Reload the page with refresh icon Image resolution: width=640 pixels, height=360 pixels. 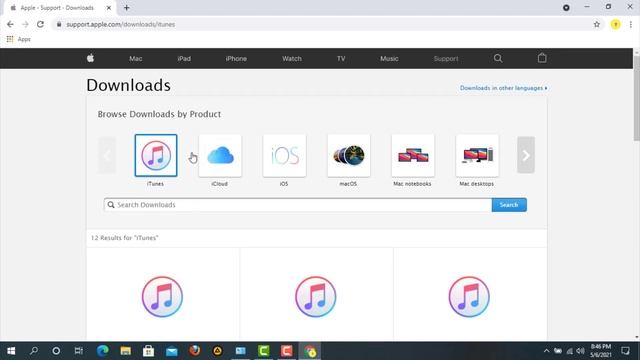click(40, 24)
